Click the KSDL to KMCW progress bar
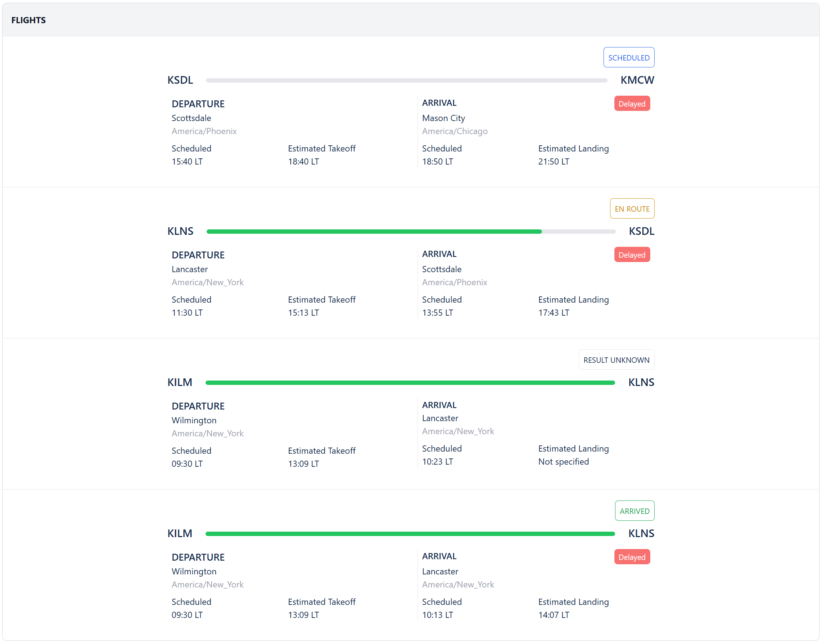 click(406, 80)
